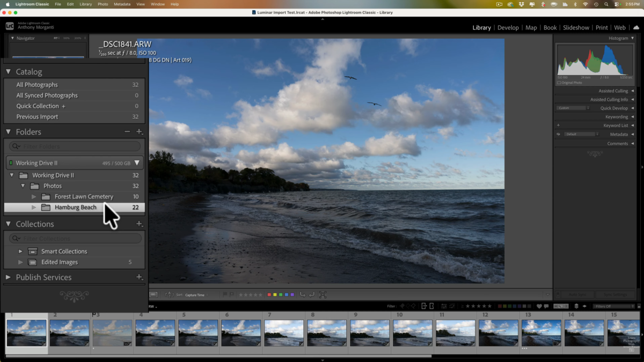Viewport: 644px width, 362px height.
Task: Collapse the Photos folder tree
Action: tap(23, 186)
